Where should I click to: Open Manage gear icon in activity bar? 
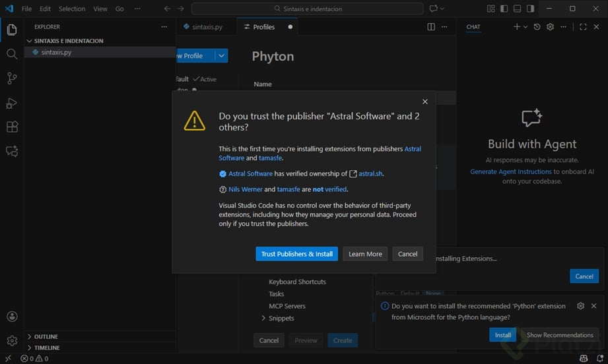pyautogui.click(x=12, y=340)
